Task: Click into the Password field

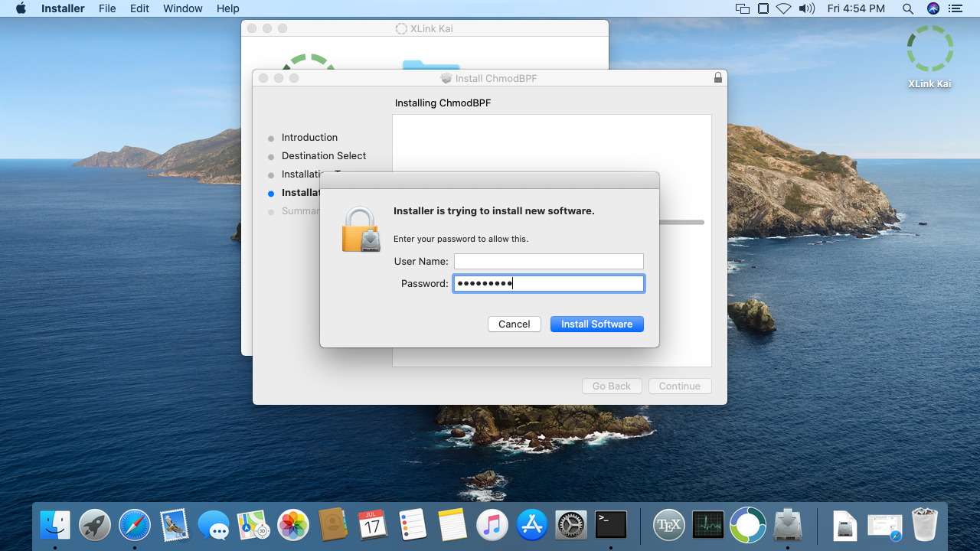Action: [x=548, y=284]
